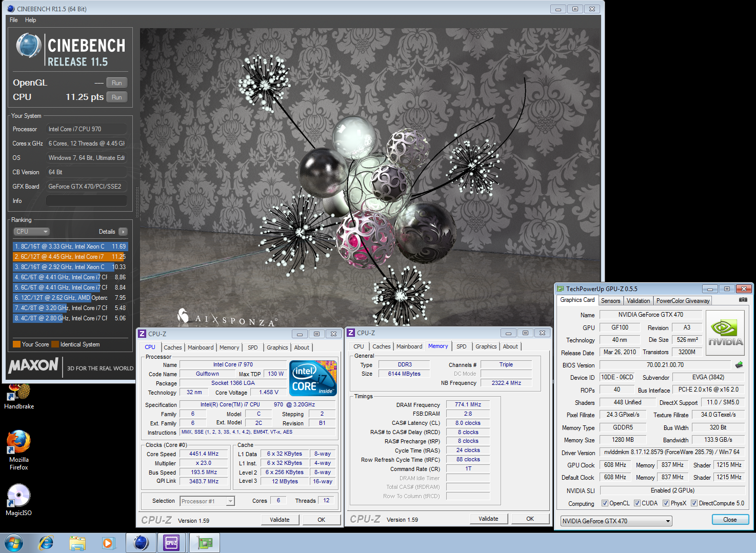Toggle the PhysX checkbox
Screen dimensions: 756x553
pyautogui.click(x=666, y=503)
